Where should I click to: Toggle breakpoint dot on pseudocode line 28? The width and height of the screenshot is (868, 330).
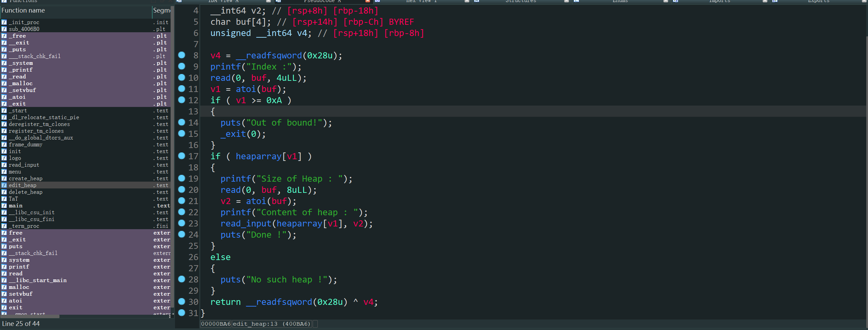182,279
